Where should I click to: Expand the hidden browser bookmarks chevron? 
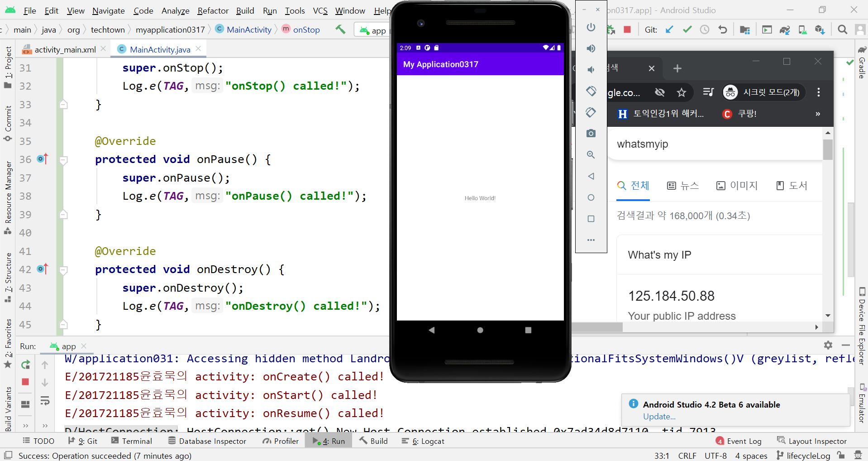coord(817,114)
